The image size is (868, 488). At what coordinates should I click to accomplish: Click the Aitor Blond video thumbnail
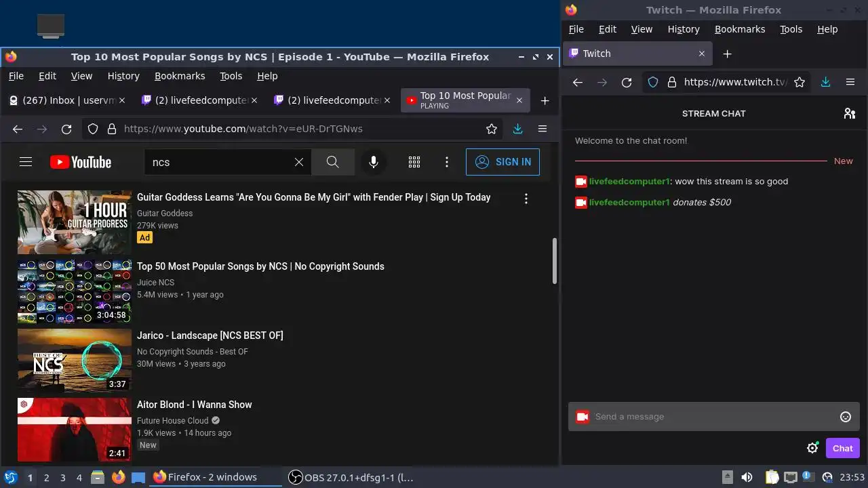(x=74, y=430)
